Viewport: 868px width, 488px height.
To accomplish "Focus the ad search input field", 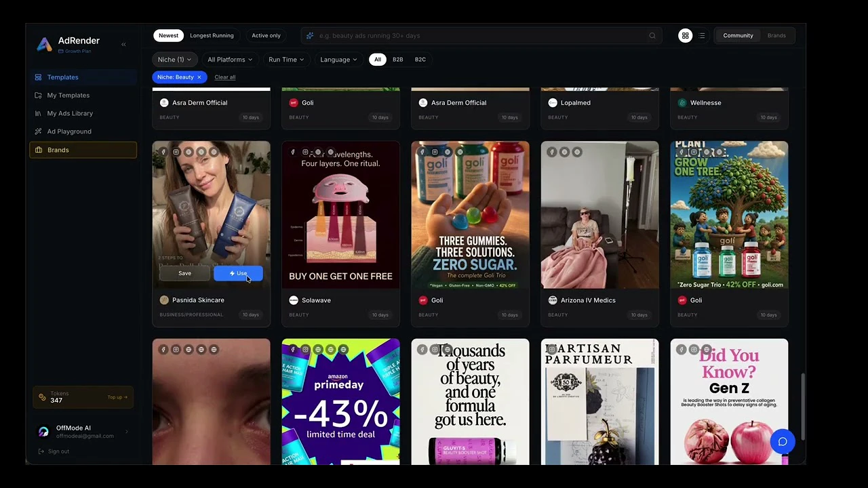I will click(481, 35).
